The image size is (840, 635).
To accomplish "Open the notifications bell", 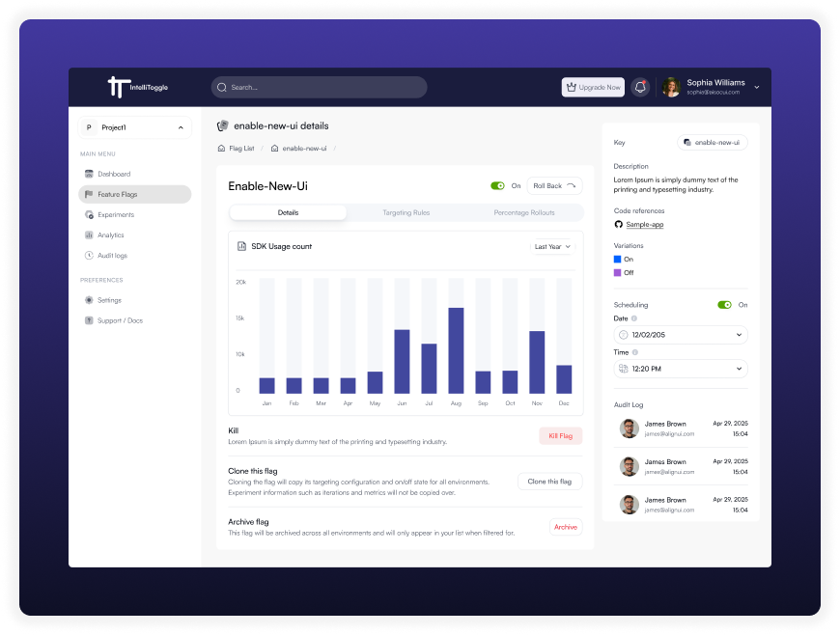I will click(x=639, y=87).
